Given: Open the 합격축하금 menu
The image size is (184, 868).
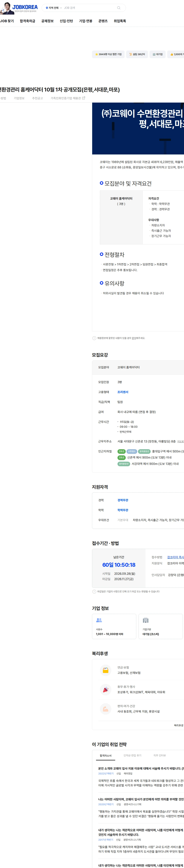Looking at the screenshot, I should point(27,21).
